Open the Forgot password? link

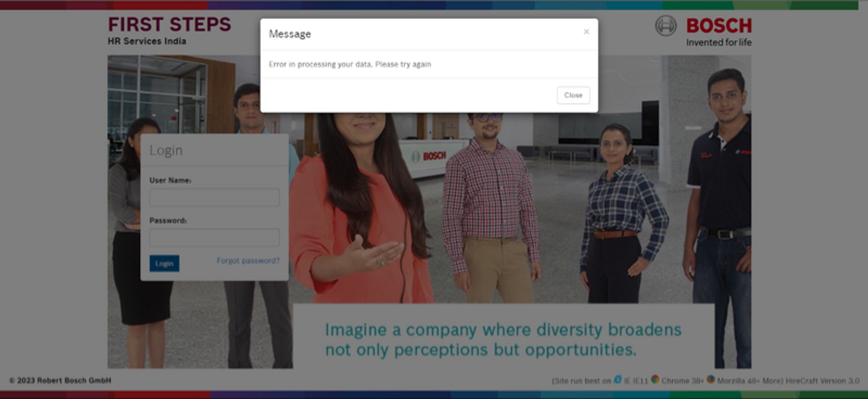248,260
